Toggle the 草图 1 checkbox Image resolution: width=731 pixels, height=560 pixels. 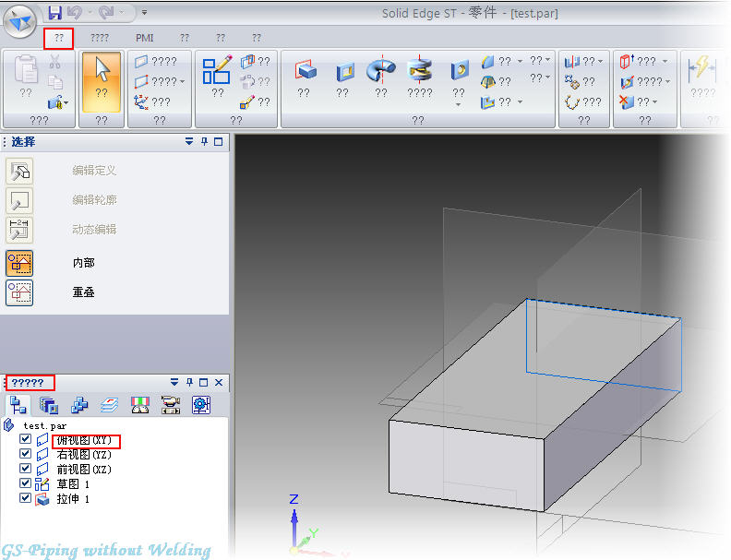coord(25,483)
